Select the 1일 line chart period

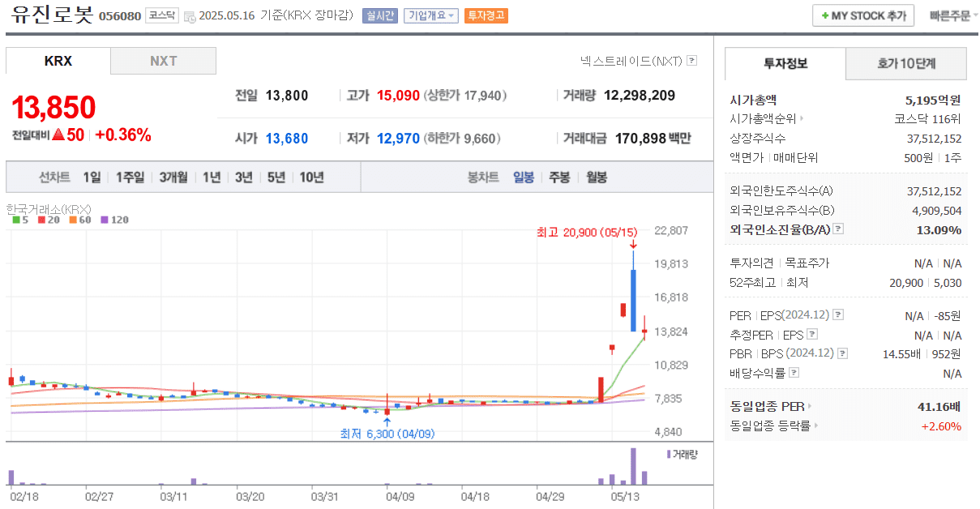tap(92, 178)
